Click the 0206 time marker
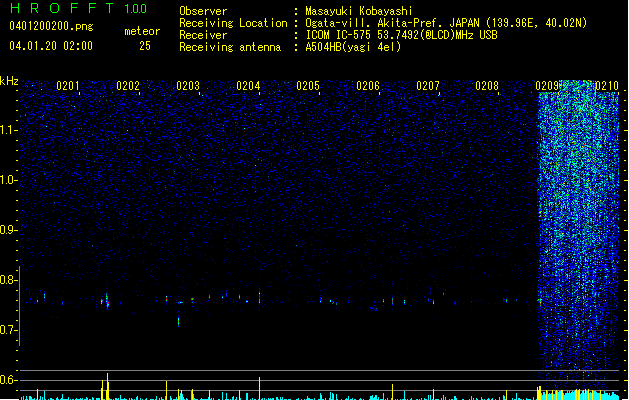Image resolution: width=629 pixels, height=400 pixels. tap(368, 85)
